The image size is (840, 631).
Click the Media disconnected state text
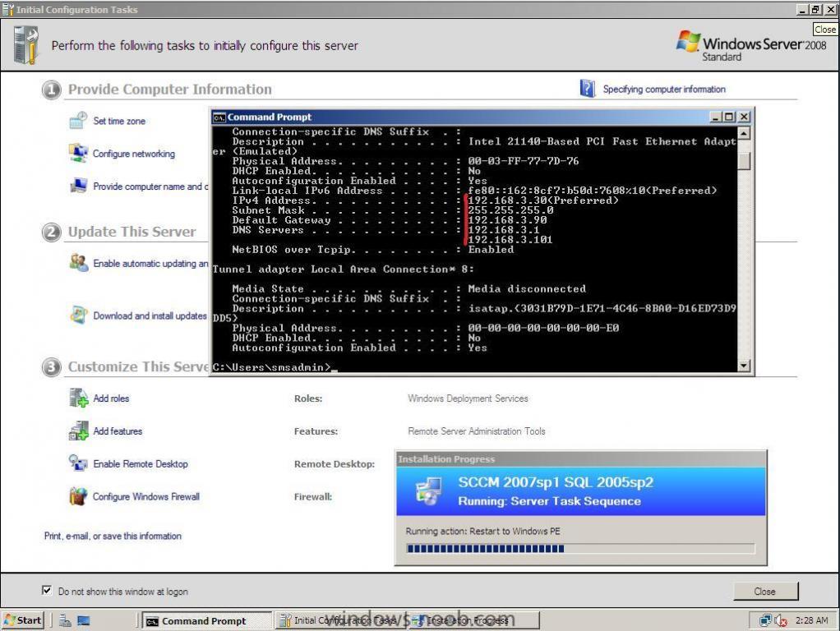(x=527, y=289)
